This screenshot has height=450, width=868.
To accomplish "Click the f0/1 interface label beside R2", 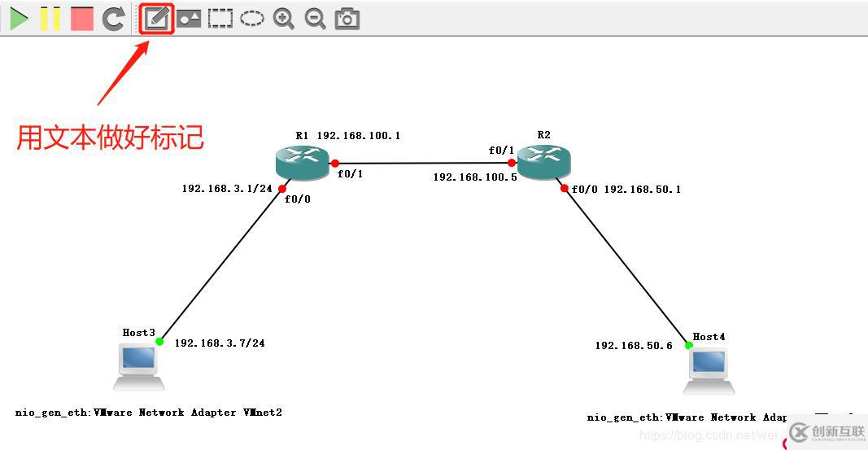I will [x=501, y=150].
